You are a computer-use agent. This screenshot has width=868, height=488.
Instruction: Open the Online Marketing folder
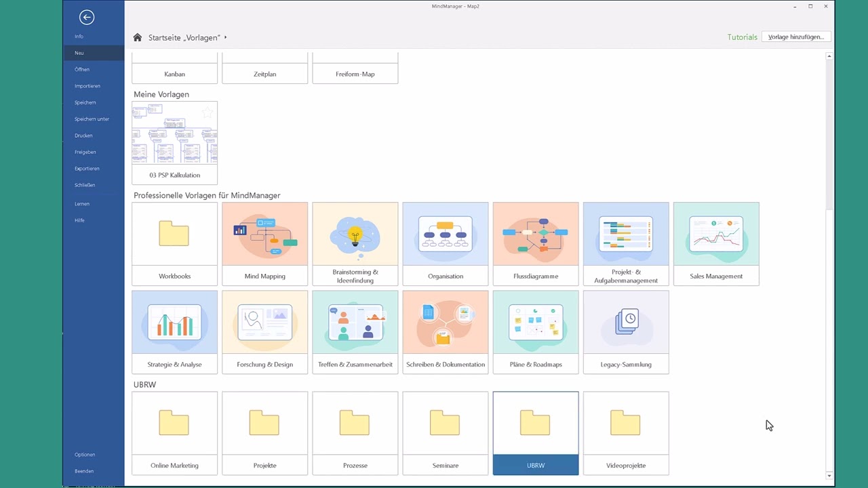pos(174,433)
